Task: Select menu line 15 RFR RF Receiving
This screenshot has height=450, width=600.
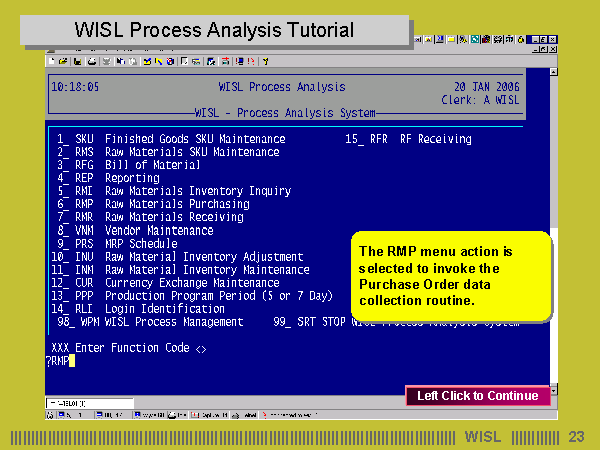Action: (408, 139)
